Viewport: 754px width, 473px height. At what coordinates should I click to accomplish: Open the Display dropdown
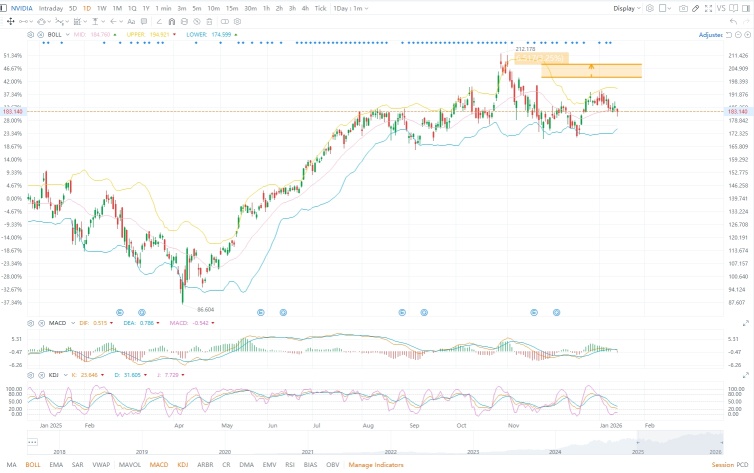tap(627, 8)
